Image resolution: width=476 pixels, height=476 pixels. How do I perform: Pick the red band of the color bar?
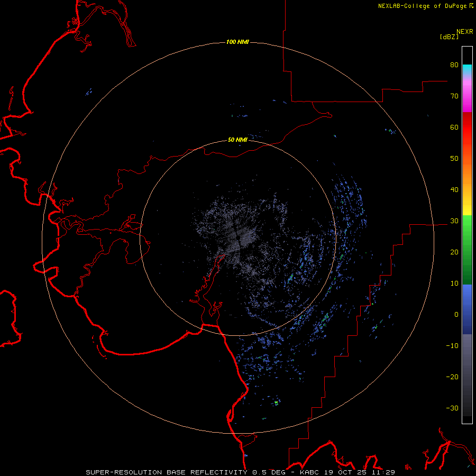pyautogui.click(x=467, y=127)
